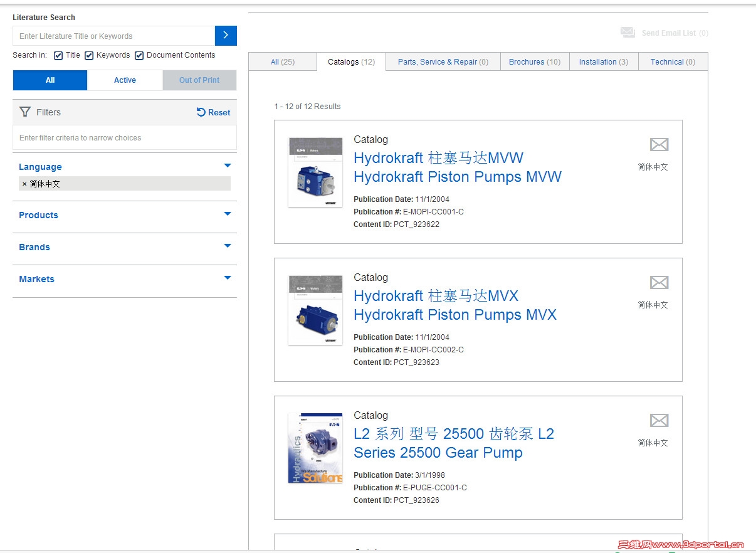Viewport: 756px width, 553px height.
Task: Open the Installation (3) tab
Action: click(604, 61)
